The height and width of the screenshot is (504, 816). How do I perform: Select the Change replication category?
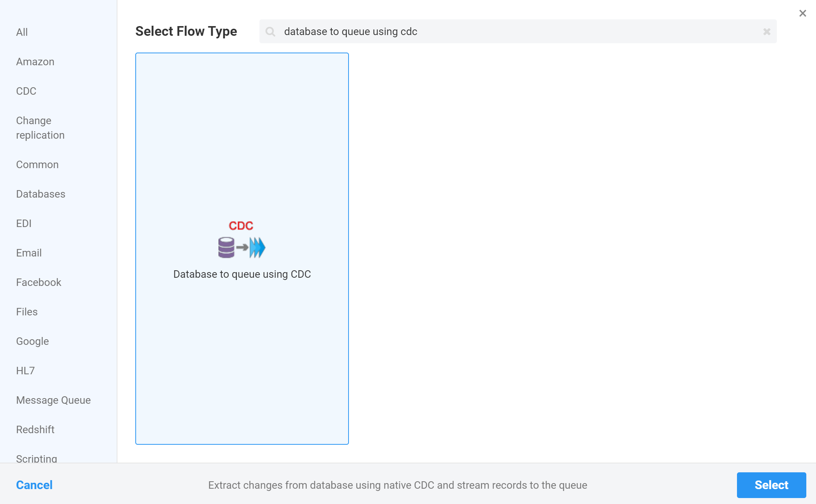(40, 127)
